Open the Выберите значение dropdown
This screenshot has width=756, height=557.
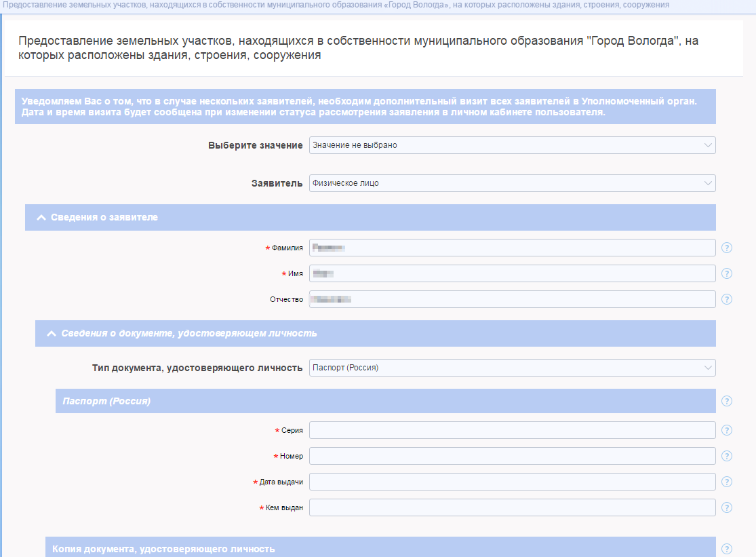pyautogui.click(x=512, y=145)
